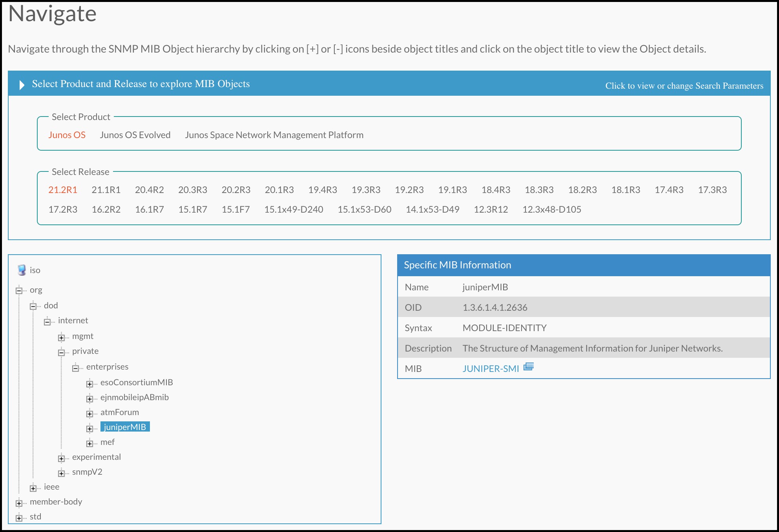Click the Select Product and Release header title
The height and width of the screenshot is (532, 779).
click(x=141, y=84)
